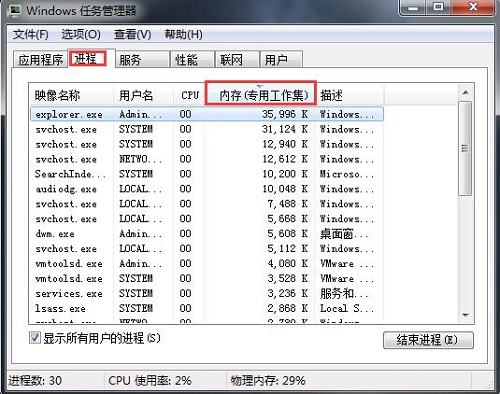Select the explorer.exe process row
The height and width of the screenshot is (394, 500).
pos(207,114)
